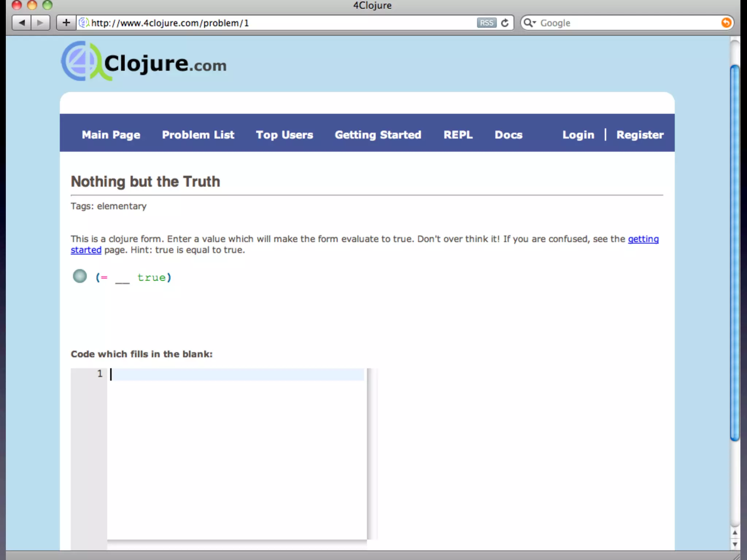Click 'Code which fills in the blank:' label

(x=142, y=354)
